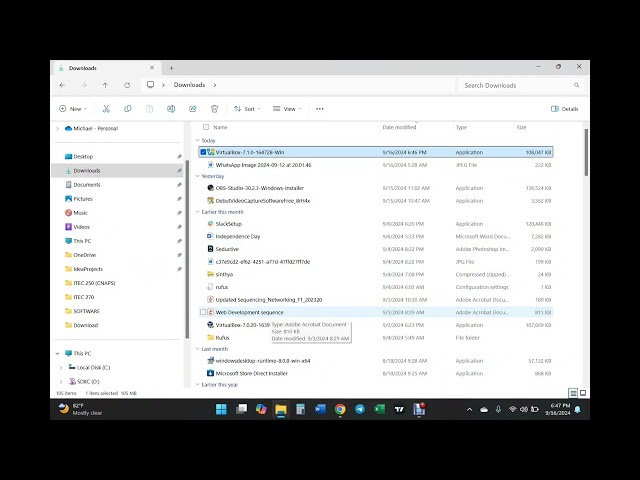The height and width of the screenshot is (480, 640).
Task: Click the Share icon in toolbar
Action: pyautogui.click(x=193, y=109)
